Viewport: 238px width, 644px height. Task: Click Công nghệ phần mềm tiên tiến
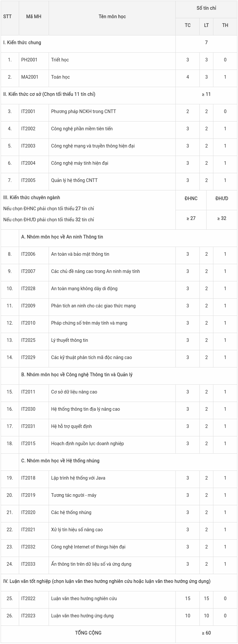[82, 129]
